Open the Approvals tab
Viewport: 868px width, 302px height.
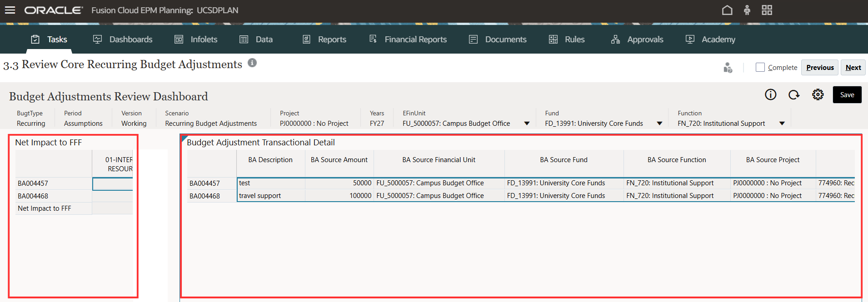pos(637,40)
